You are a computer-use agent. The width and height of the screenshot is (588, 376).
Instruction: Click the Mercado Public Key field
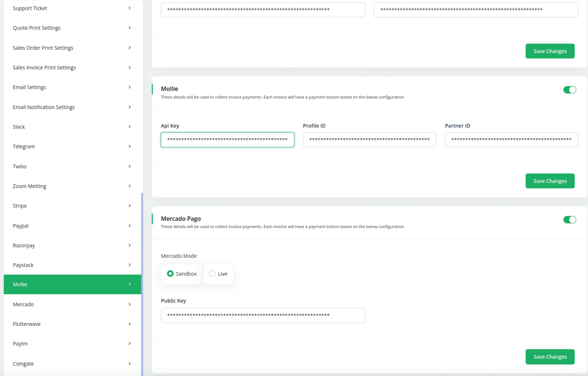coord(263,315)
